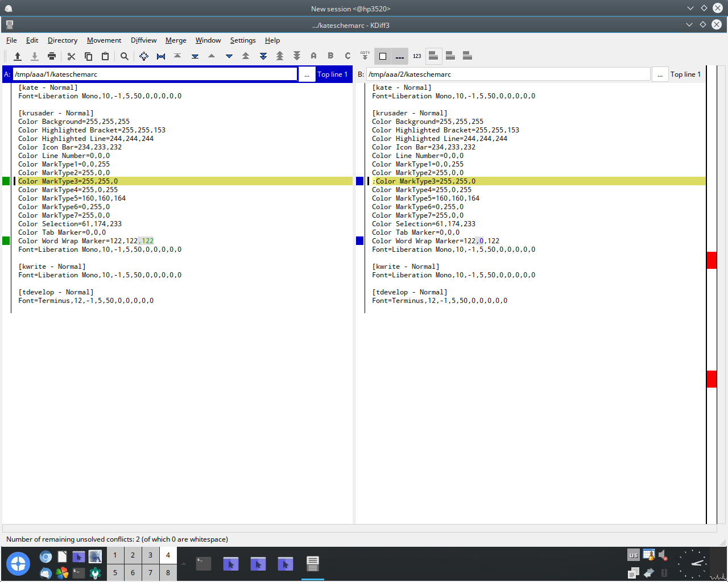Go to next conflict double arrow
The width and height of the screenshot is (728, 582).
263,56
